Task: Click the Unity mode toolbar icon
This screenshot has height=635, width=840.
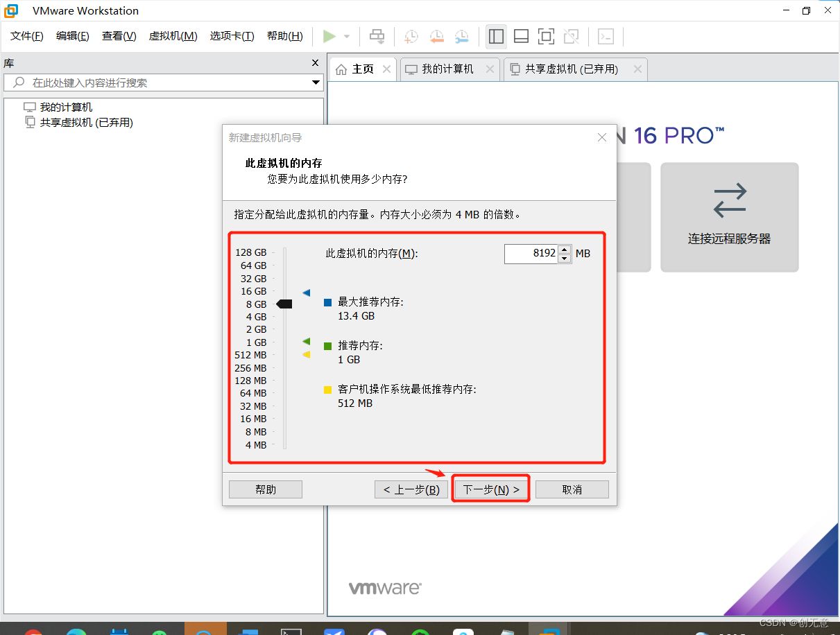Action: 571,36
